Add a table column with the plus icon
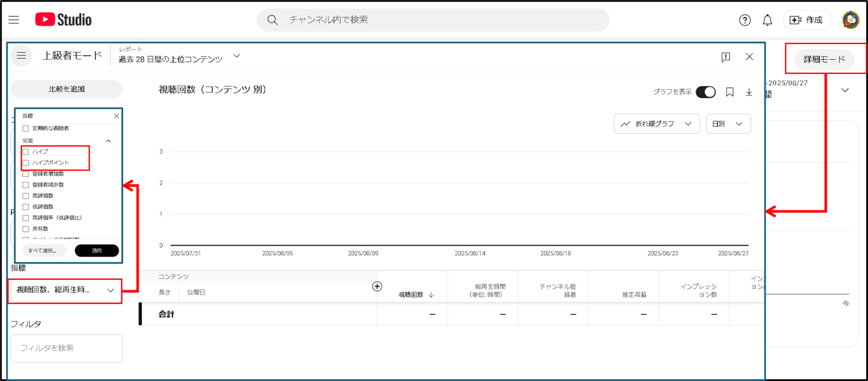 pyautogui.click(x=376, y=287)
